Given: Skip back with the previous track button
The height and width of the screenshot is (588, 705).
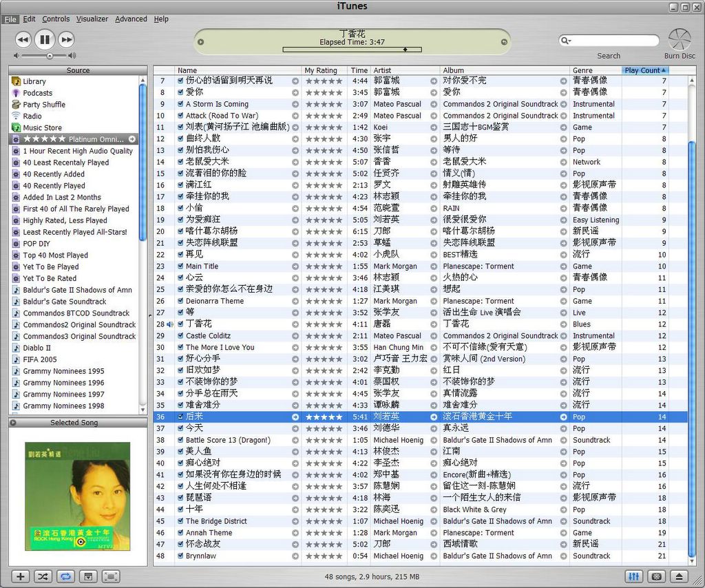Looking at the screenshot, I should click(x=23, y=39).
